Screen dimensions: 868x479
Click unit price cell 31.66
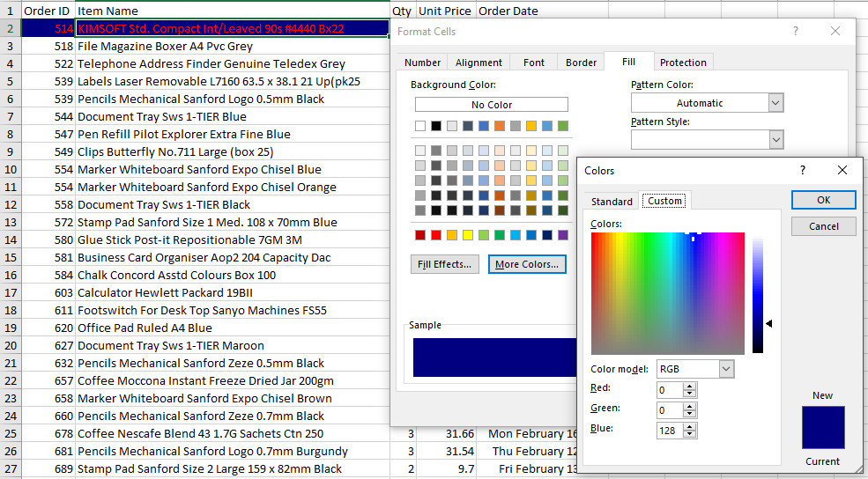pyautogui.click(x=446, y=433)
